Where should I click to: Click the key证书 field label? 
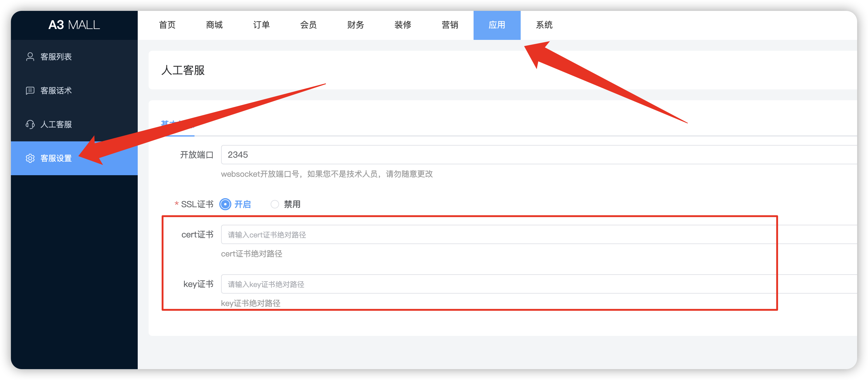click(198, 284)
